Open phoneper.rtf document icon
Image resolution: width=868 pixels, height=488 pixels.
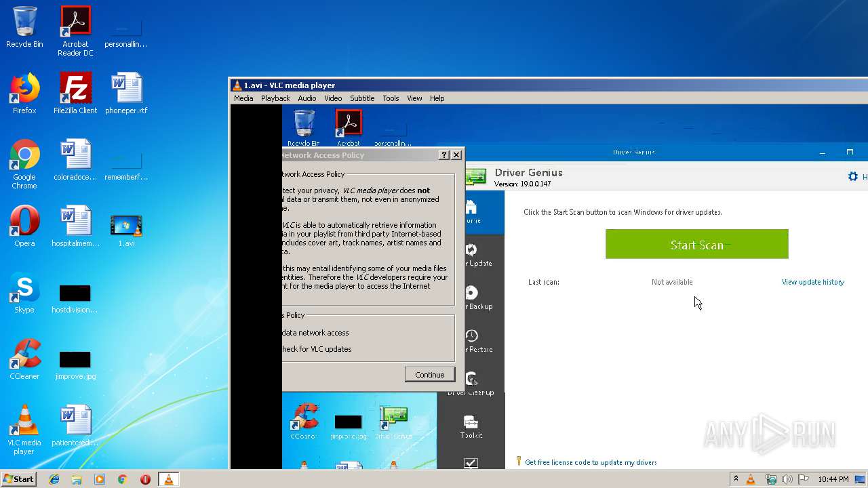click(126, 94)
